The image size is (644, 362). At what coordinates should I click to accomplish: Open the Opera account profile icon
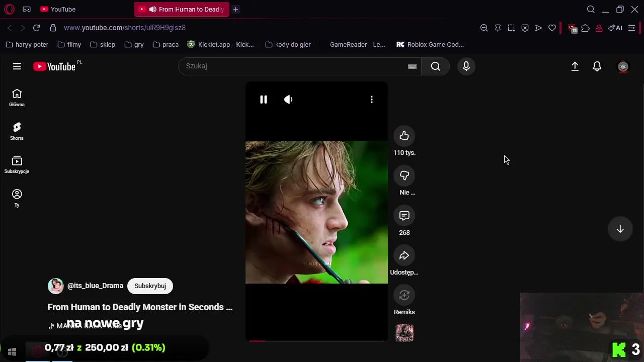coord(599,28)
